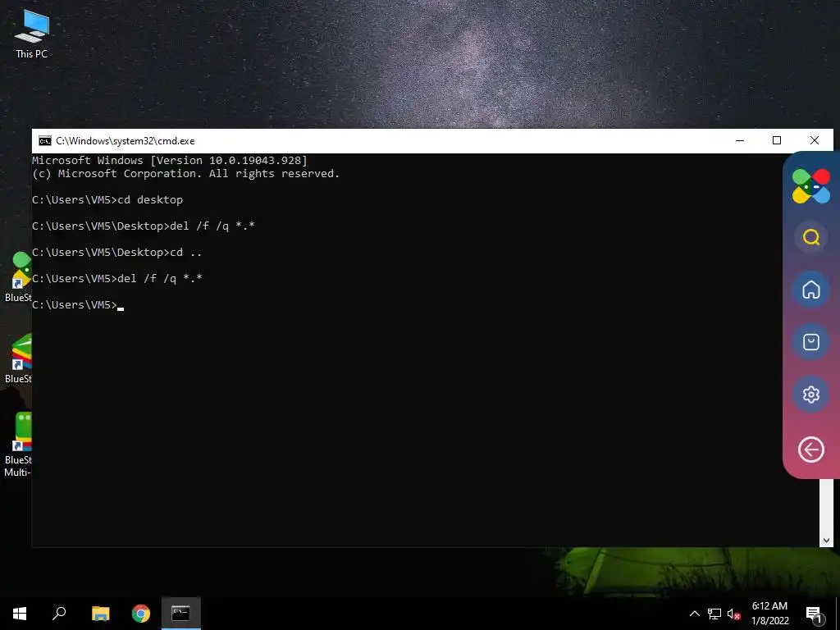Open the search icon in BlueStacks sidebar
Screen dimensions: 840x630
click(x=811, y=237)
